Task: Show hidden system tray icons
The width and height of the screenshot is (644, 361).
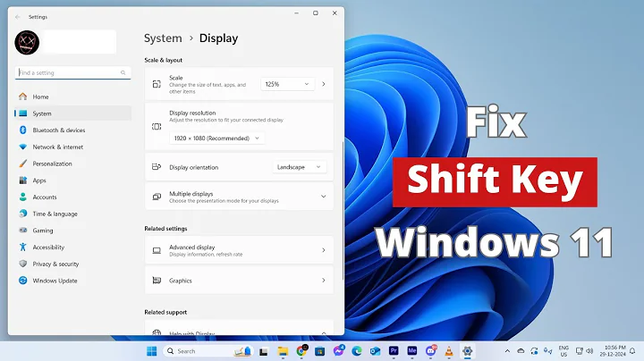Action: 507,351
